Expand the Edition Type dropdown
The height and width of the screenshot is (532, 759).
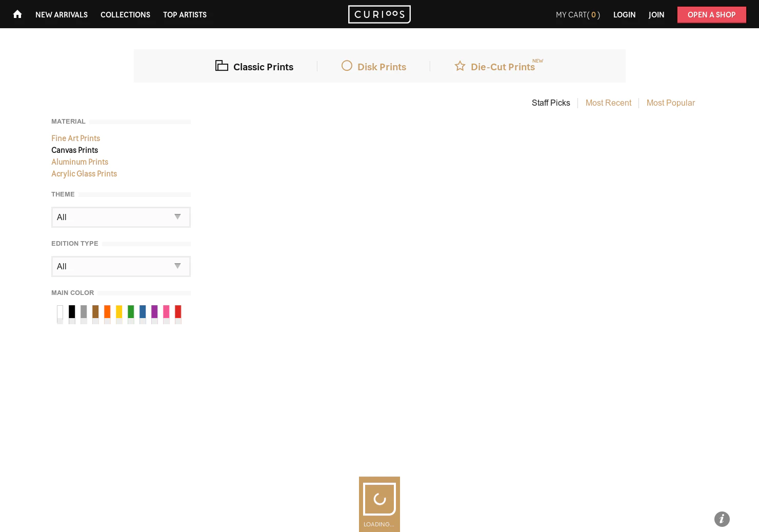pos(121,266)
